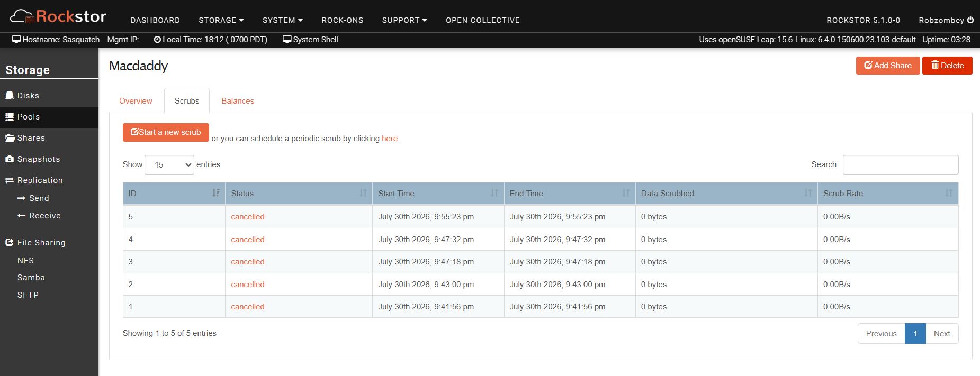Screen dimensions: 980x376
Task: Click the Local Time clock entry
Action: [x=210, y=40]
